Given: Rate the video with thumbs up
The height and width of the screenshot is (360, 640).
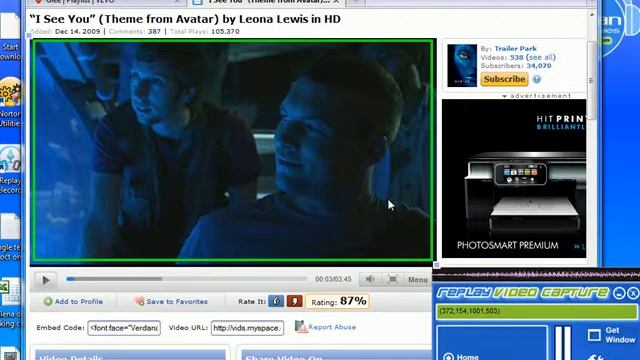Looking at the screenshot, I should (x=276, y=301).
